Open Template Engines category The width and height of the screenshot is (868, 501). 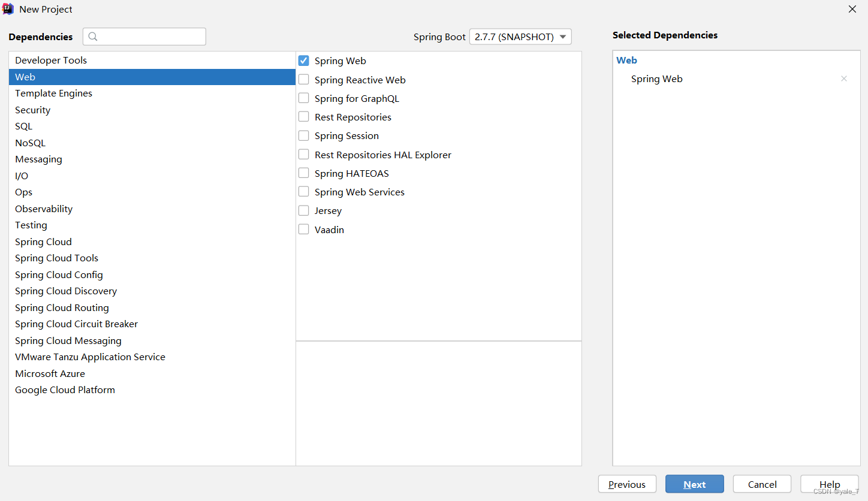point(152,93)
